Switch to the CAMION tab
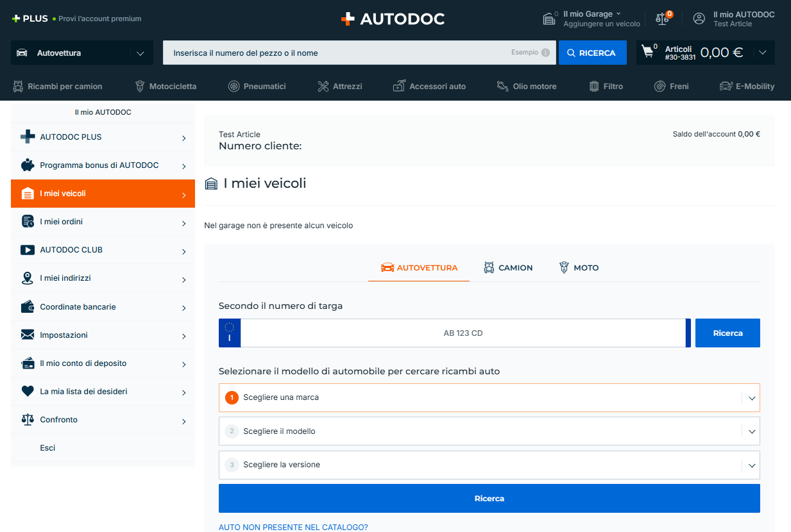This screenshot has height=532, width=791. tap(508, 267)
